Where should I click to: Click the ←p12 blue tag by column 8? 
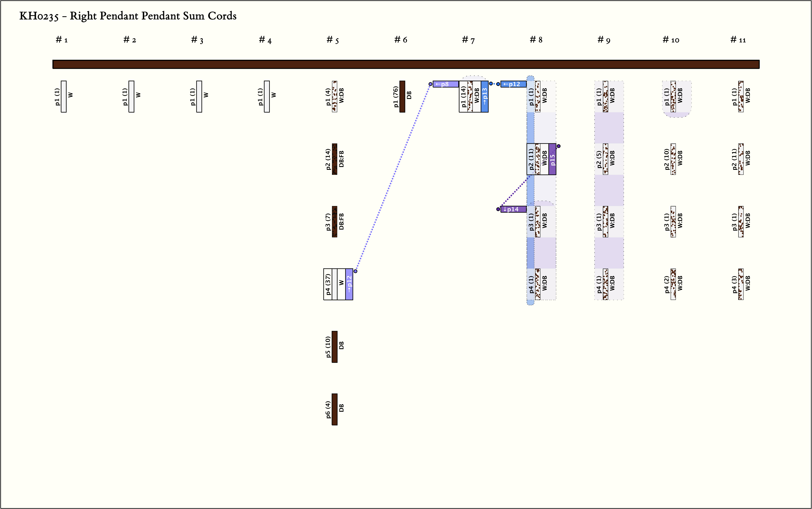(x=513, y=84)
